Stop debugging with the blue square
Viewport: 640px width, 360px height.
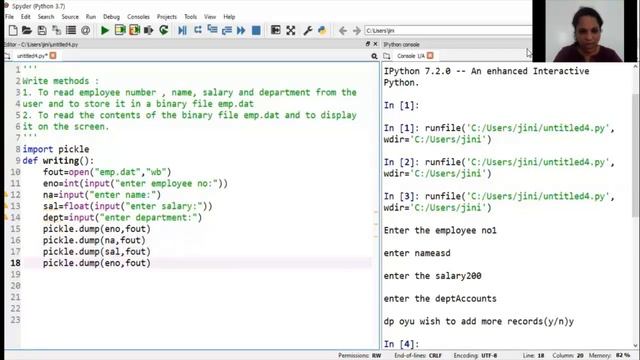pos(256,30)
